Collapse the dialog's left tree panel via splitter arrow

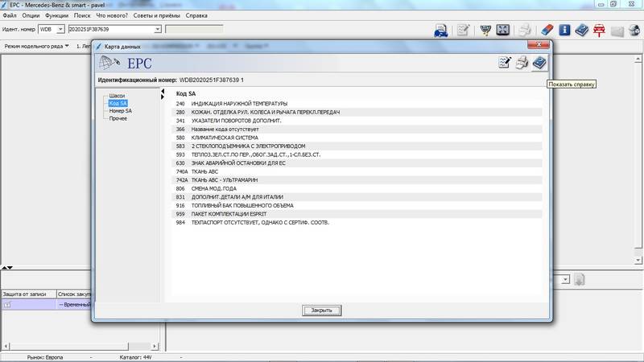pyautogui.click(x=163, y=91)
